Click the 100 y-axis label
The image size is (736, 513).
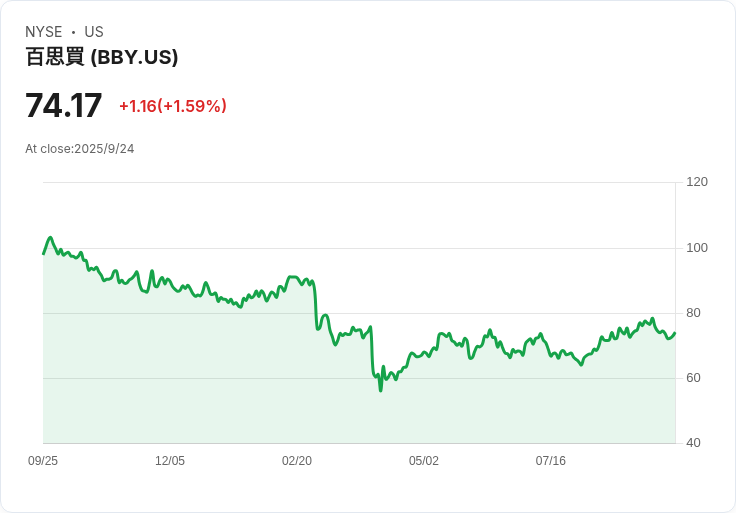click(x=697, y=248)
